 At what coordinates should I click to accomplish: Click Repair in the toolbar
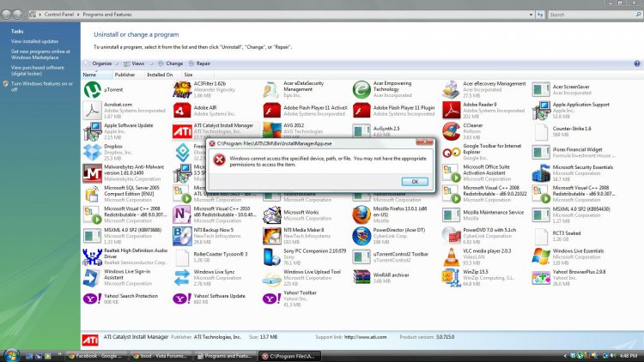click(199, 63)
